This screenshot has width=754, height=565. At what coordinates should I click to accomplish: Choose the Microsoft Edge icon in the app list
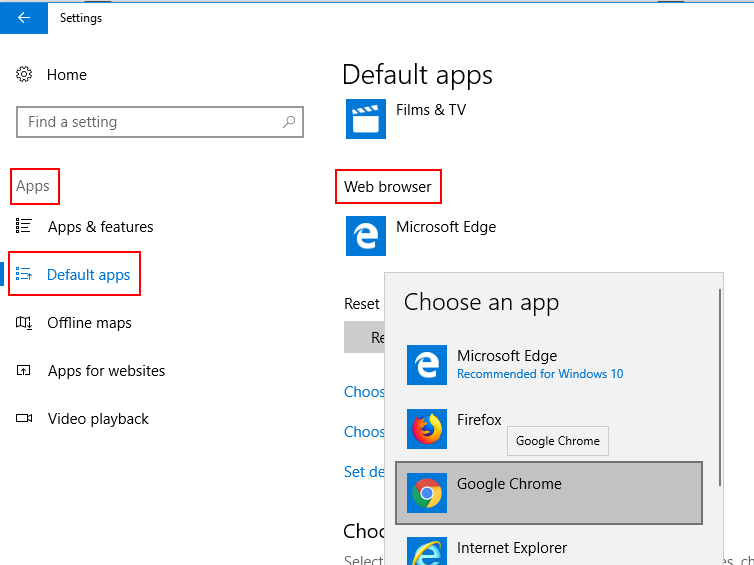427,364
